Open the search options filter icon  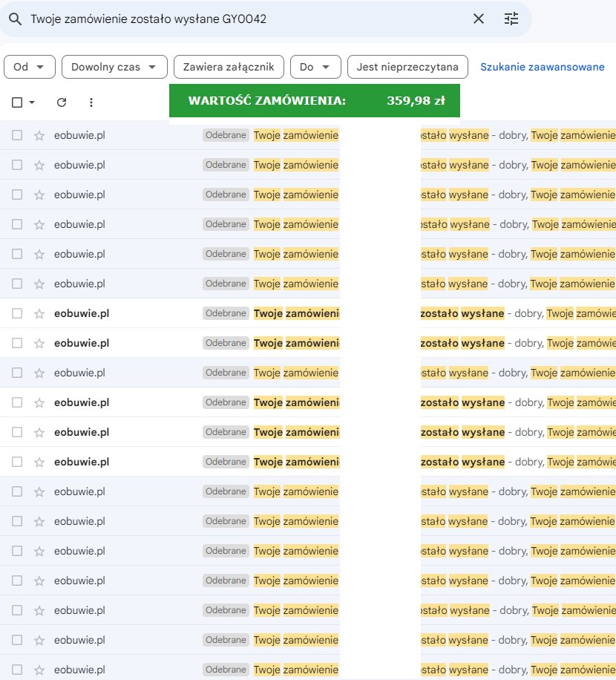coord(511,19)
